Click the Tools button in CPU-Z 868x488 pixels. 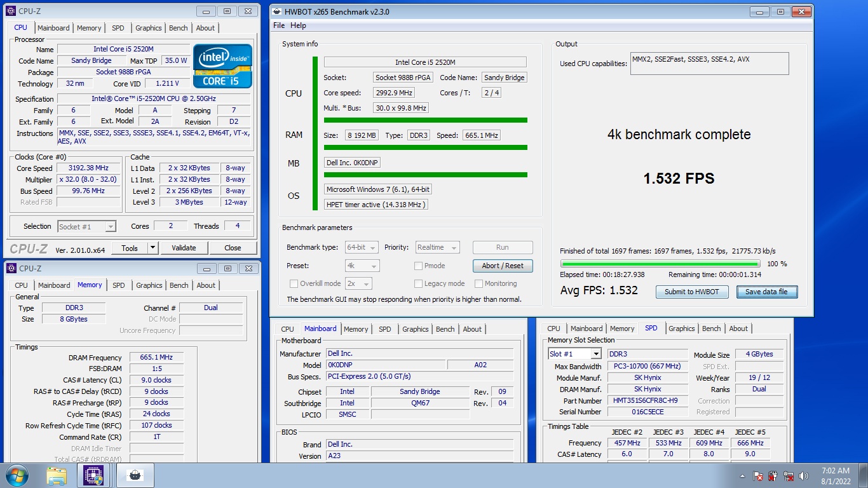click(130, 248)
